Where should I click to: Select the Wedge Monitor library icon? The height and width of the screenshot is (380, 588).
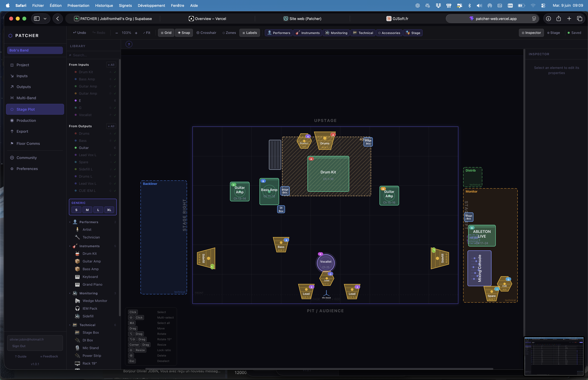(x=78, y=301)
